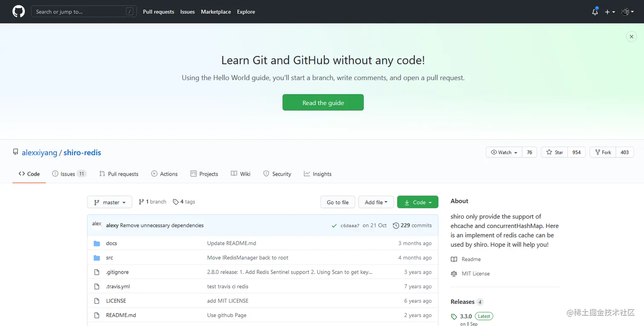Click the repository book icon
Screen dimensions: 644x326
(16, 152)
